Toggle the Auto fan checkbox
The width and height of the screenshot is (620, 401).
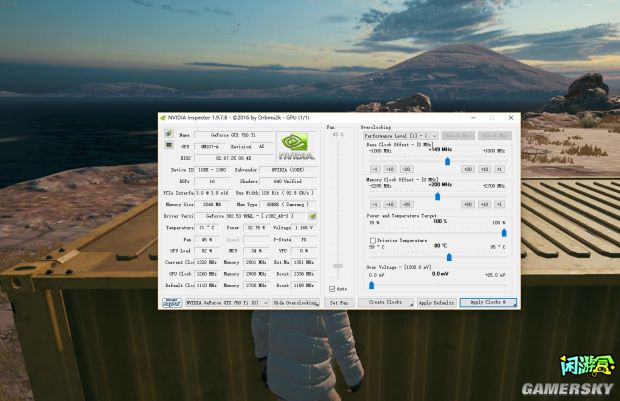(333, 289)
